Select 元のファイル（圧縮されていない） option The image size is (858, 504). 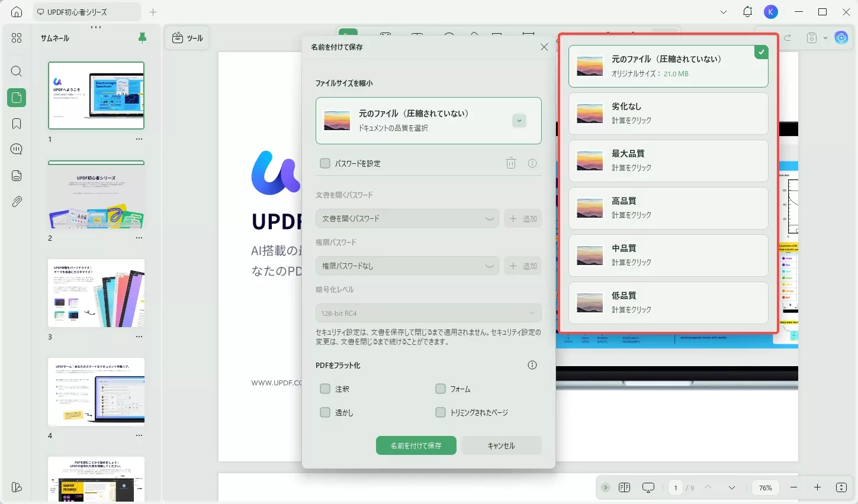[669, 66]
